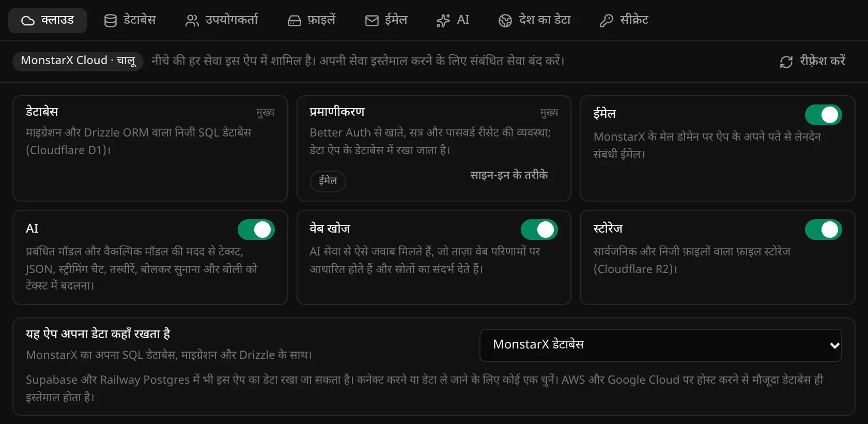Click the स्टोरेज card heading
The image size is (868, 424).
coord(608,229)
